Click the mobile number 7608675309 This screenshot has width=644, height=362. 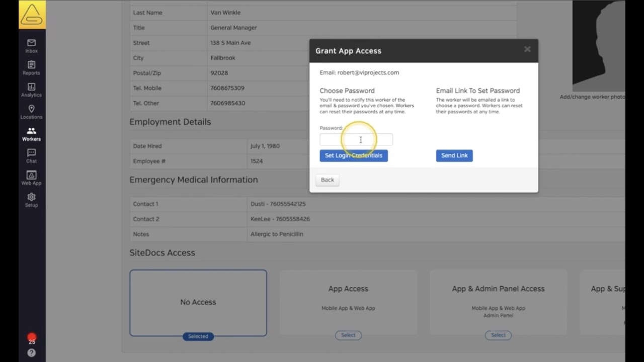click(227, 88)
